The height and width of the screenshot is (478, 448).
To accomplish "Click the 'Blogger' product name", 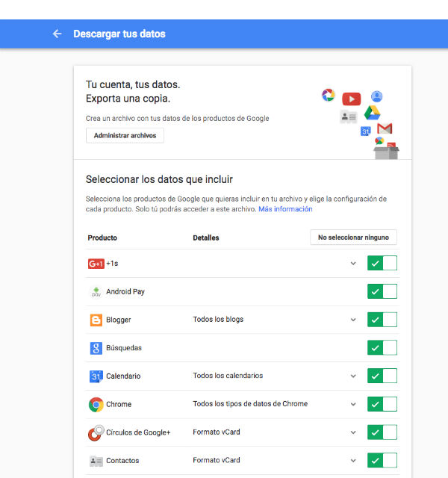I will pyautogui.click(x=119, y=320).
